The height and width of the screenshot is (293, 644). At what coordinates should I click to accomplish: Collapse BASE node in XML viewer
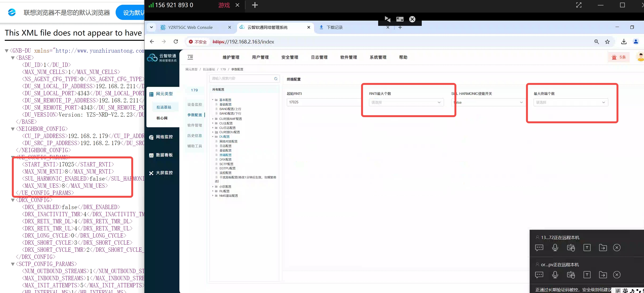point(13,58)
